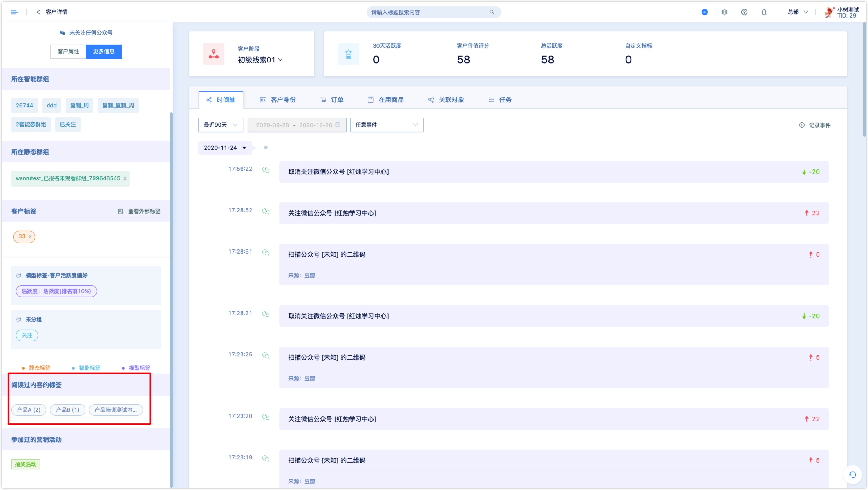This screenshot has width=868, height=490.
Task: Click the 小树测试 user avatar
Action: click(829, 12)
